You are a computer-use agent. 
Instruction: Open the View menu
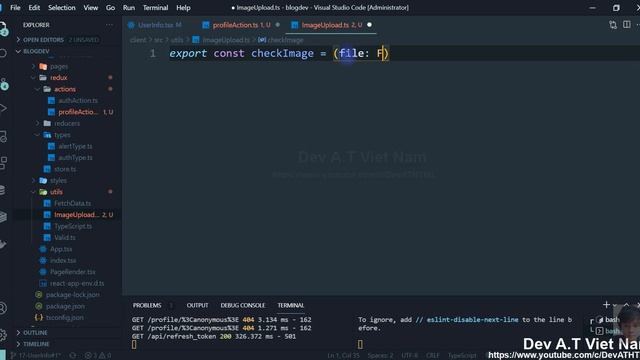click(91, 7)
